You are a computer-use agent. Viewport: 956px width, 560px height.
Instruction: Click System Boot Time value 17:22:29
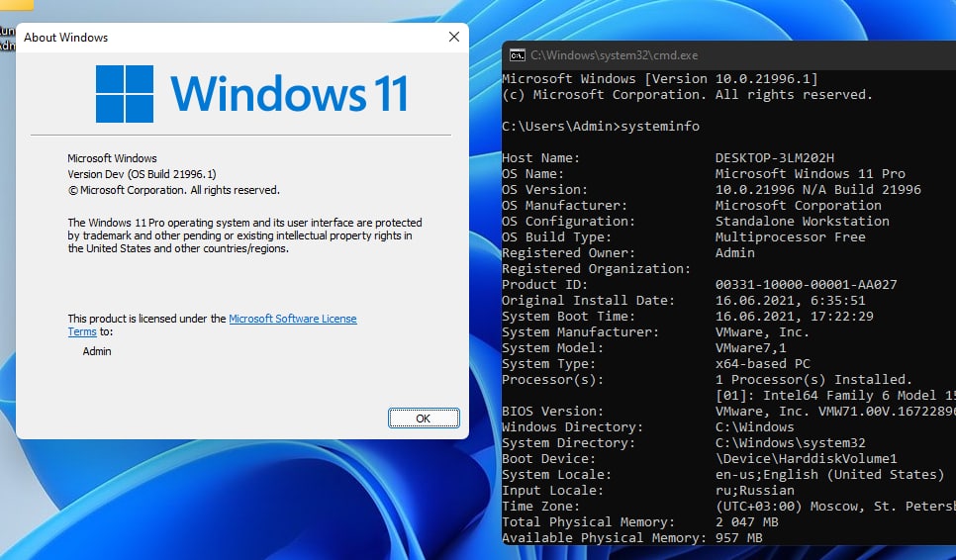(842, 317)
